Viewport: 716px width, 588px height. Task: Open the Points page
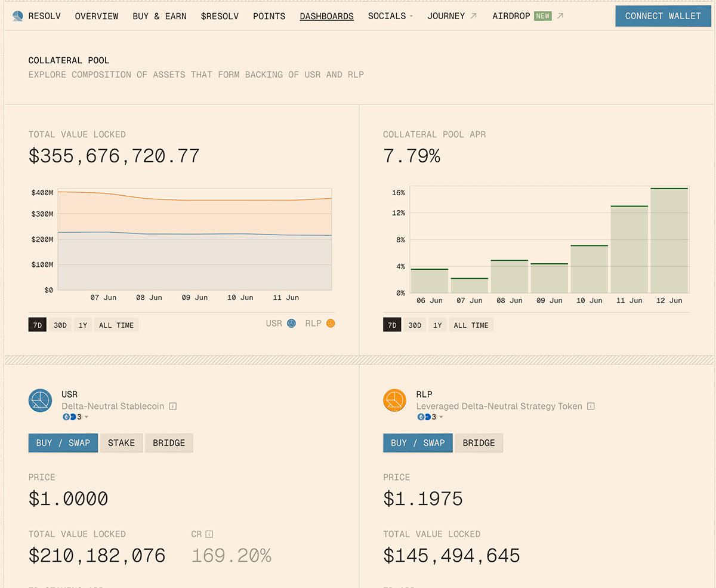tap(269, 16)
